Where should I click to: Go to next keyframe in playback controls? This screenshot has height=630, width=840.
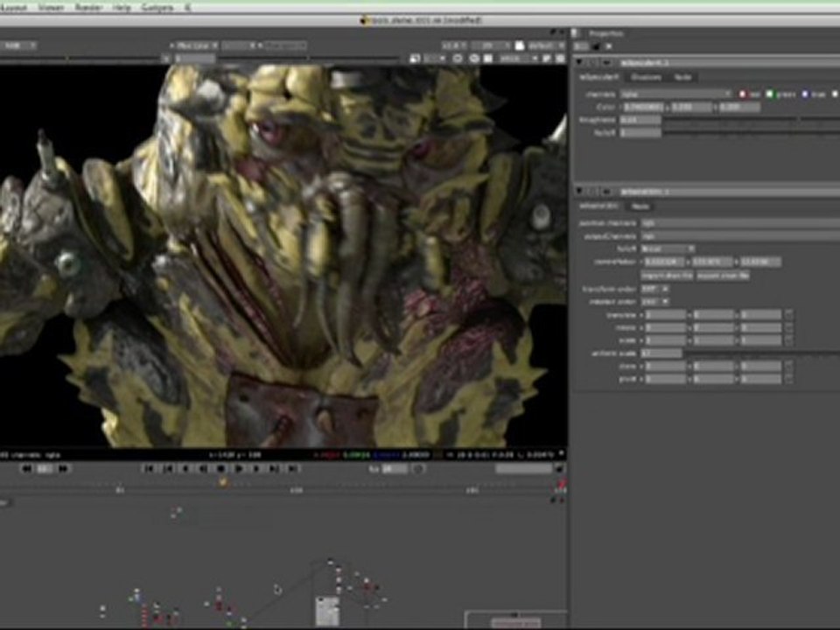[274, 469]
